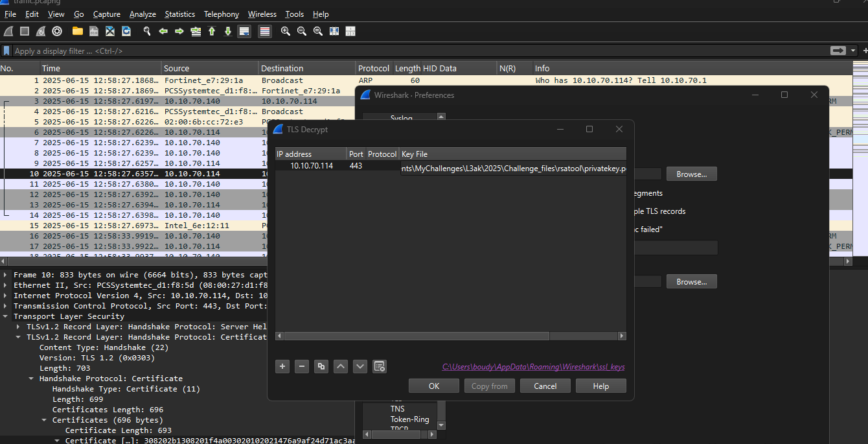
Task: Reload this capture file
Action: (126, 31)
